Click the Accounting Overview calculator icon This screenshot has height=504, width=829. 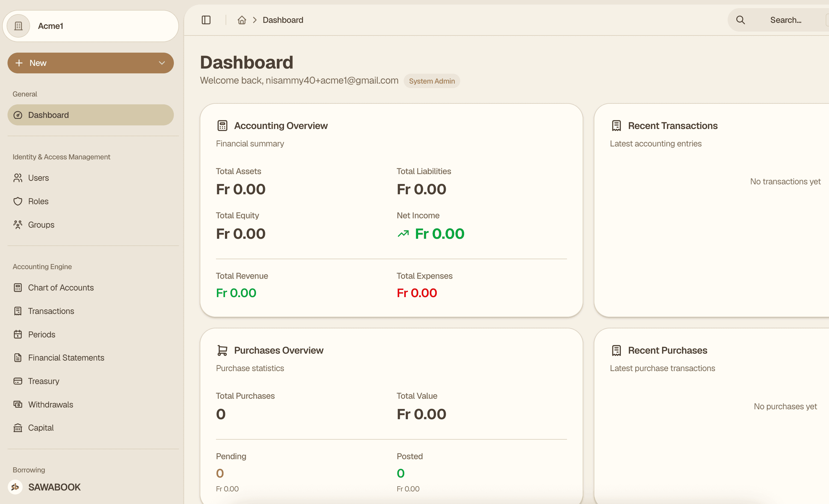point(222,126)
